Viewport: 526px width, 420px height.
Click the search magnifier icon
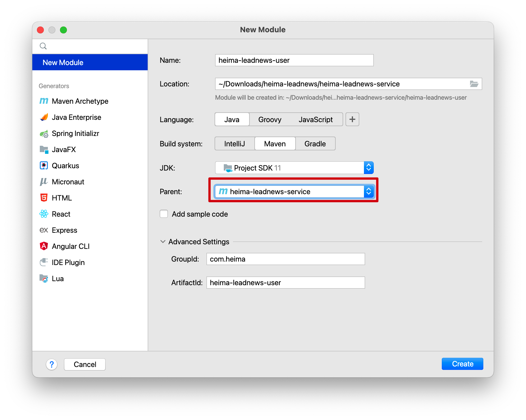(43, 46)
